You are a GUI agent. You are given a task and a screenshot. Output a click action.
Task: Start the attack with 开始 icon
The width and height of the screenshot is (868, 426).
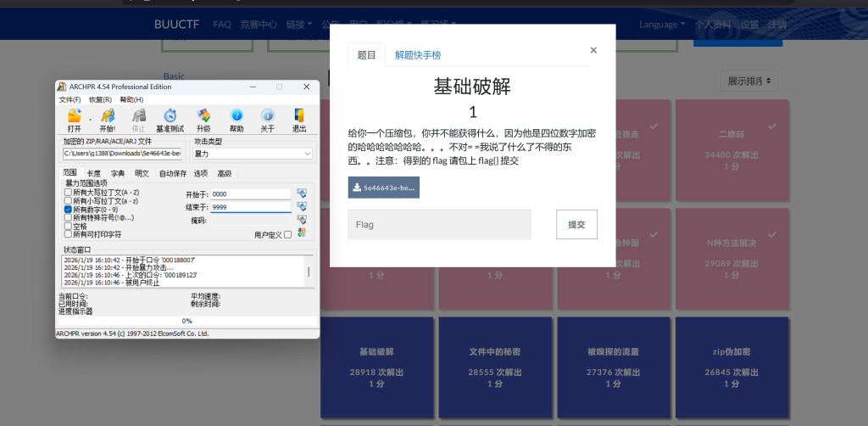[107, 116]
